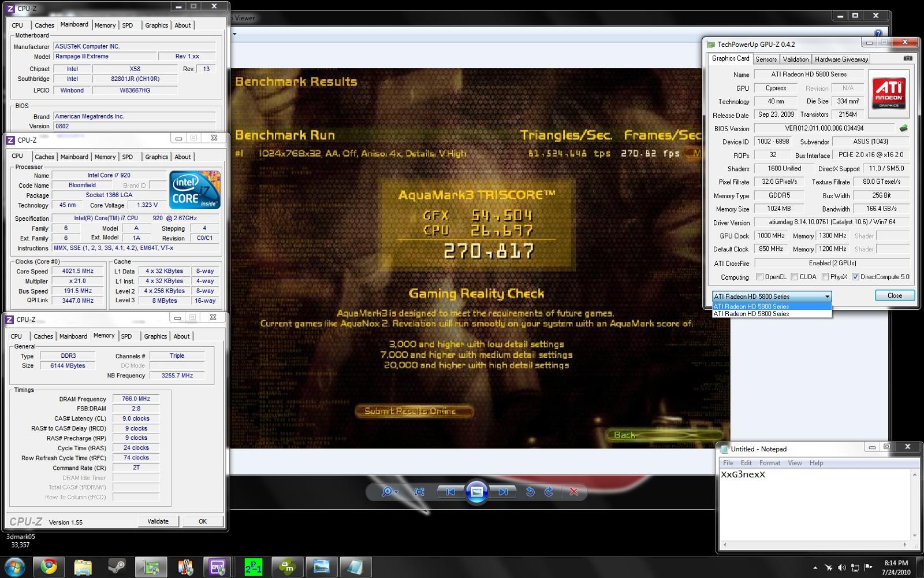924x578 pixels.
Task: Click the Notepad horizontal scrollbar
Action: (x=815, y=544)
